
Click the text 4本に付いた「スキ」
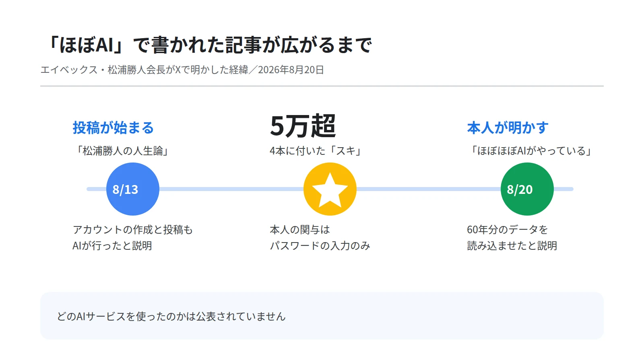[316, 151]
